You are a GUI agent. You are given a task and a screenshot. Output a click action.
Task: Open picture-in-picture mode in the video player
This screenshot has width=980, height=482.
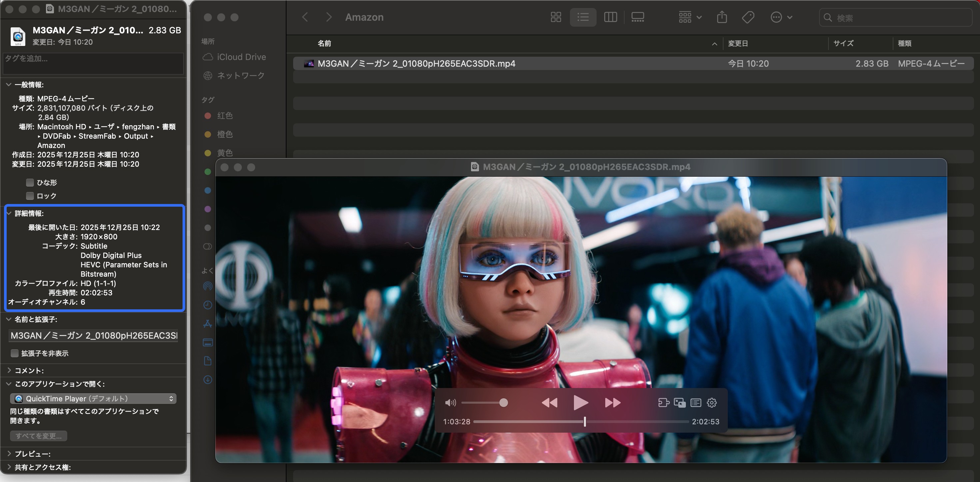click(680, 403)
